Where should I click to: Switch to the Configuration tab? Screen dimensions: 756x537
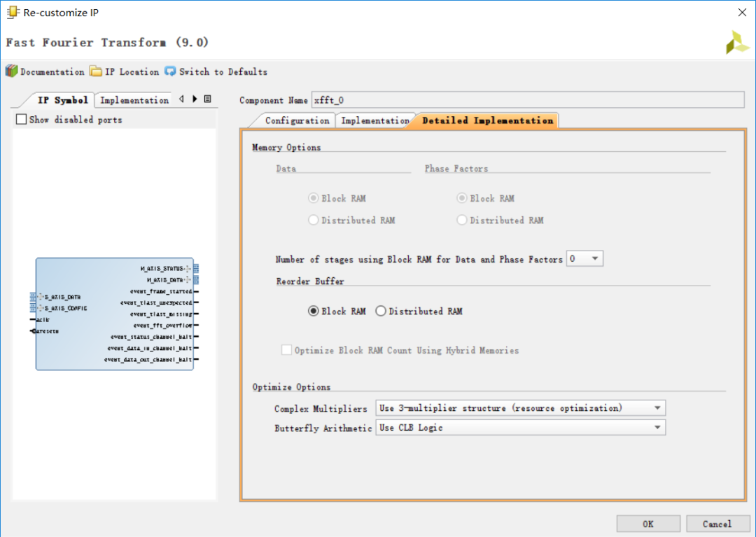click(x=297, y=120)
